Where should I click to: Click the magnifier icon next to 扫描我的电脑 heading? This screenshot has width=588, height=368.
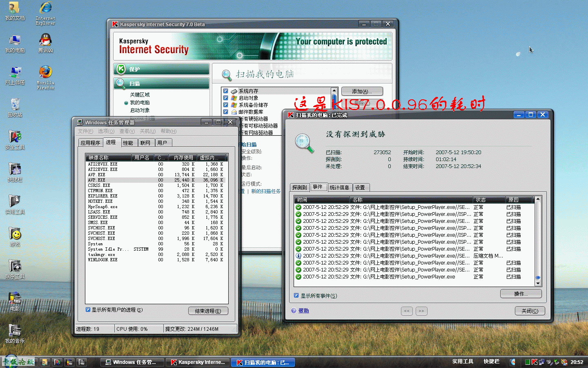point(227,75)
